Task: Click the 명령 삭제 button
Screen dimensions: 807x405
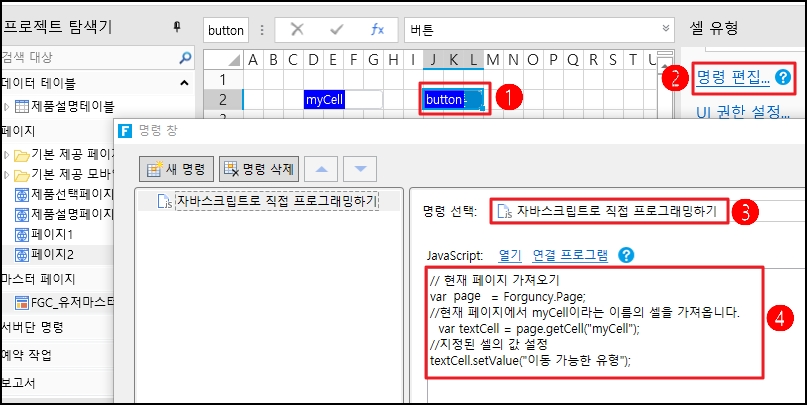Action: pos(258,169)
